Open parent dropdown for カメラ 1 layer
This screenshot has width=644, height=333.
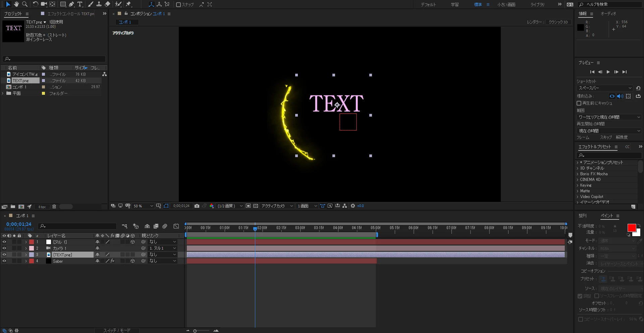pos(163,248)
